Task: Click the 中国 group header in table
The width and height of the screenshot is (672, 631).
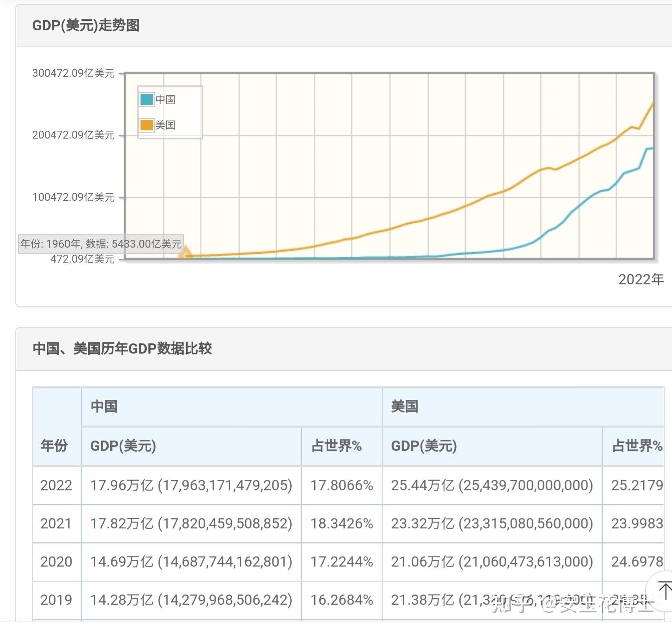Action: pos(104,406)
